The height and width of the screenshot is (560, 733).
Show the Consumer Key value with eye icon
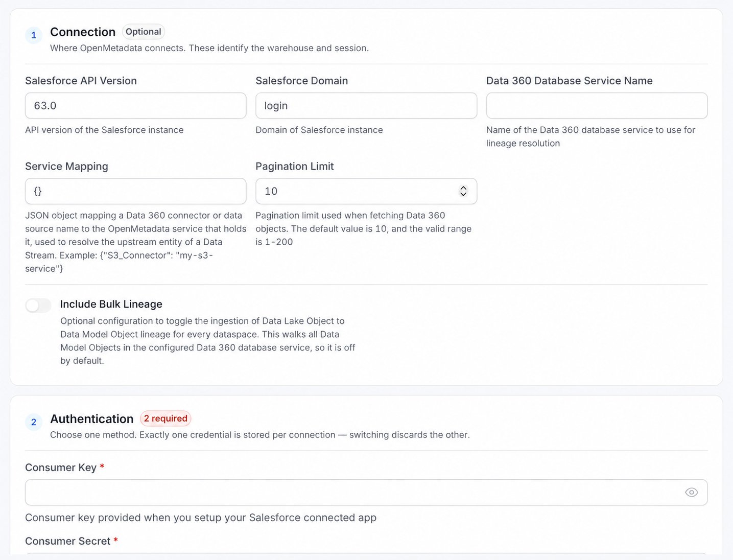pos(691,493)
